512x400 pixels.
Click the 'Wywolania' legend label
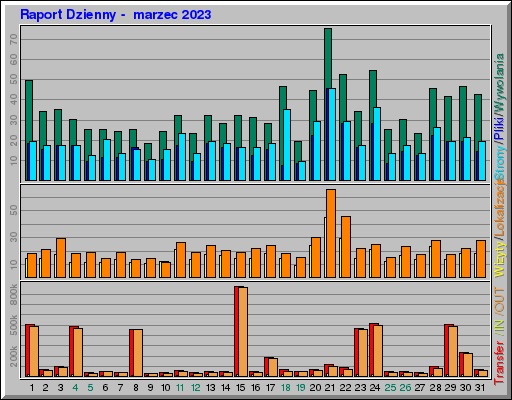click(x=499, y=82)
